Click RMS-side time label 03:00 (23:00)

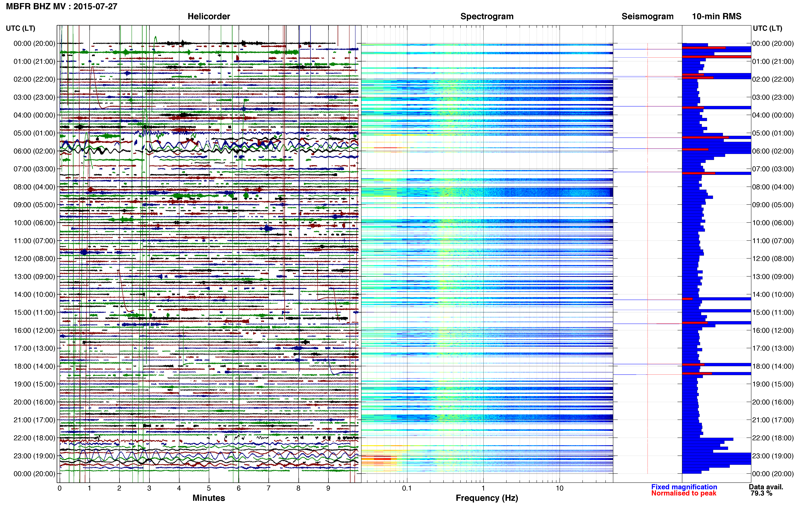[x=773, y=97]
